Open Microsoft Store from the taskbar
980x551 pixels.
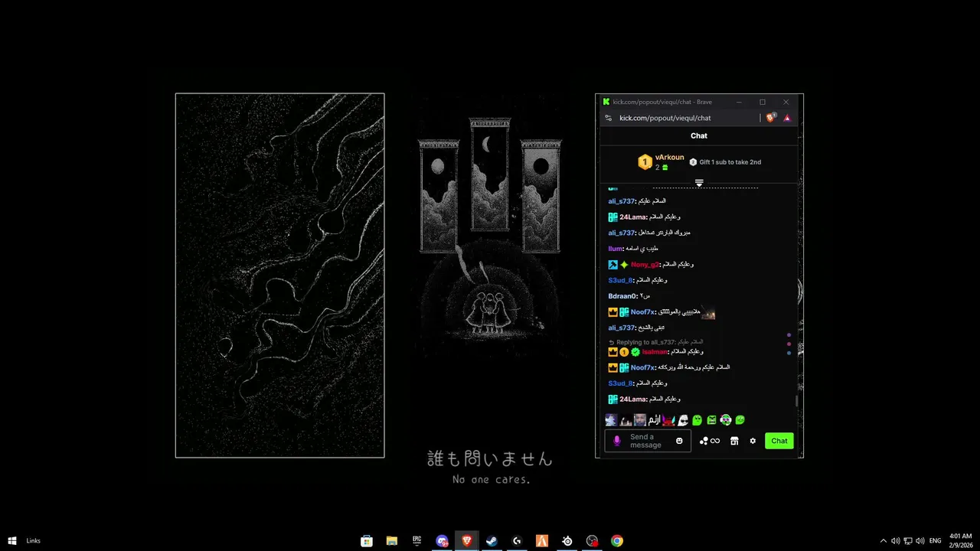[x=367, y=541]
